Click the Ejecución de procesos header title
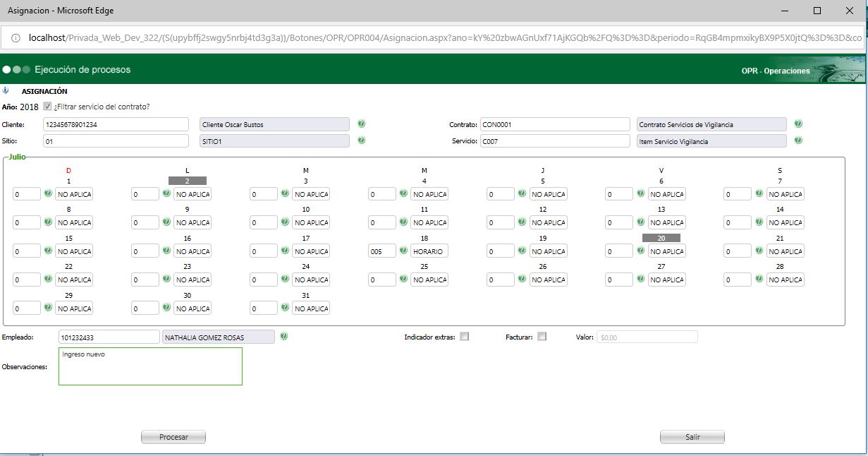 (82, 70)
